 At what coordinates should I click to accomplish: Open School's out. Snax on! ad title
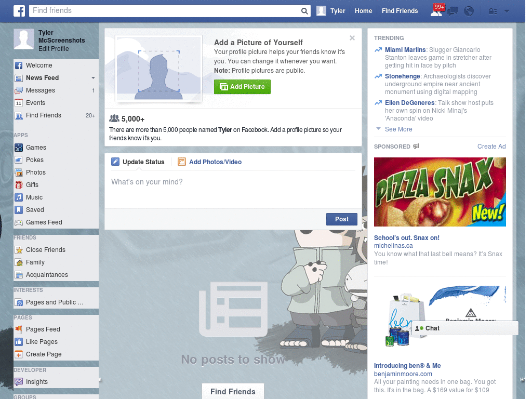[406, 238]
